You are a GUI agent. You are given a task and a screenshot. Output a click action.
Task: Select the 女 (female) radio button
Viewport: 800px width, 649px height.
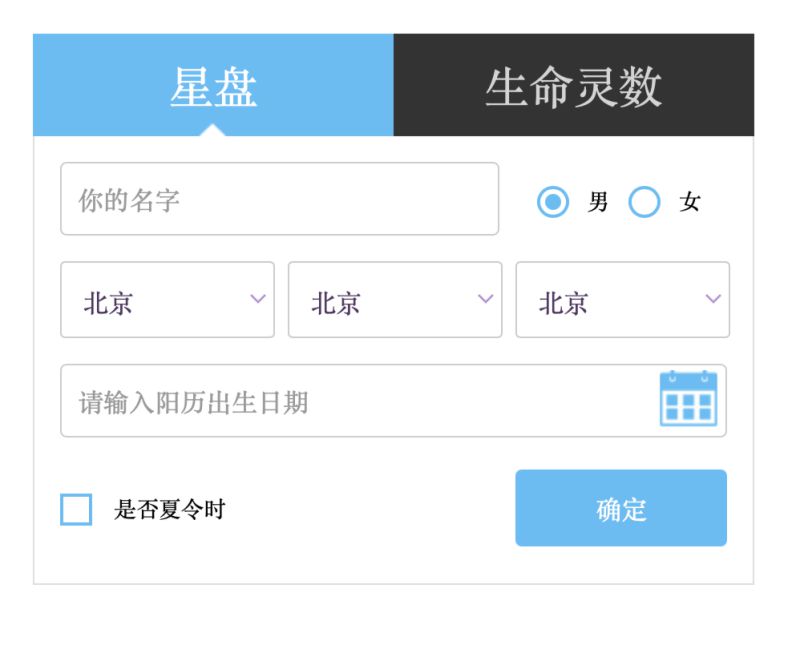645,202
